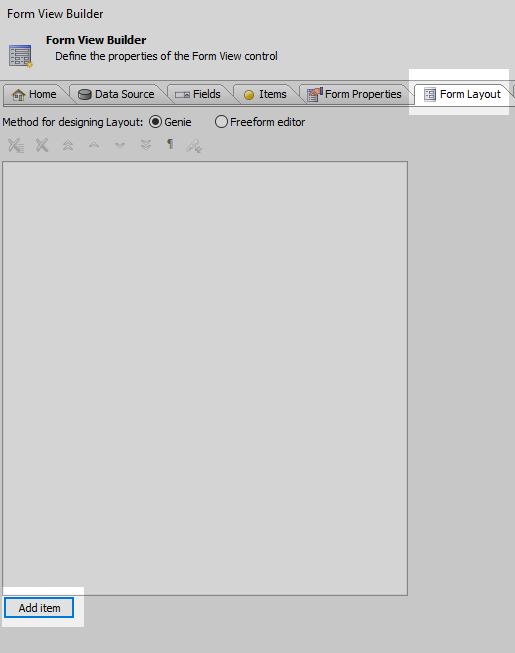
Task: Switch to Form Properties tab
Action: 354,95
